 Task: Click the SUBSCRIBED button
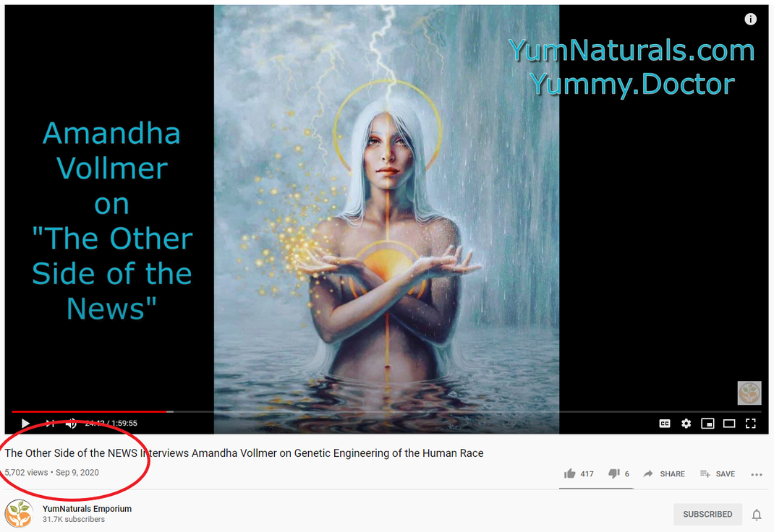(707, 514)
